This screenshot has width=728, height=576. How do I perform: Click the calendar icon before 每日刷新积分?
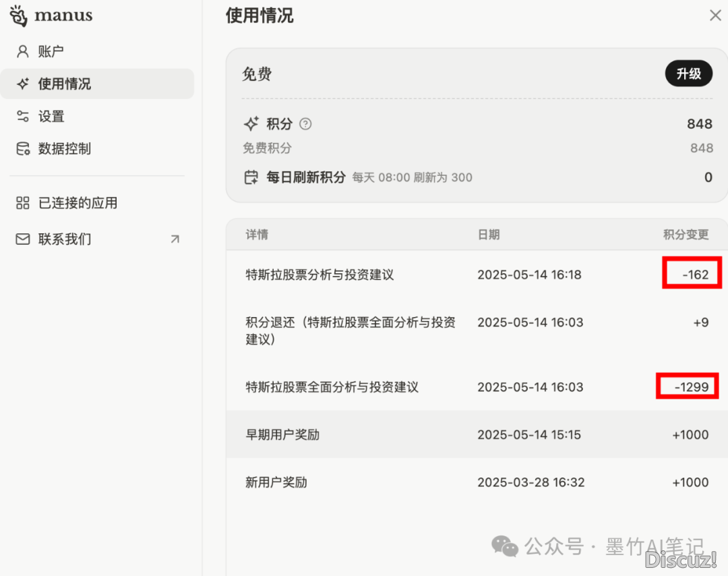[251, 177]
